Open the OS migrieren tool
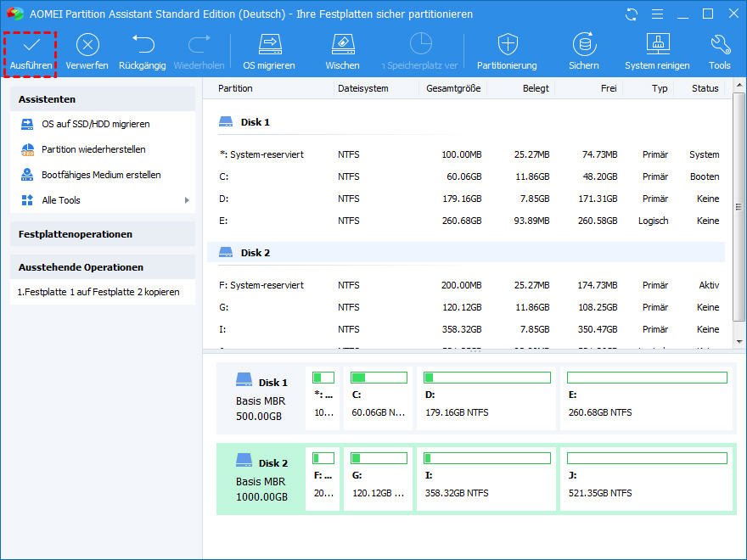Viewport: 747px width, 560px height. click(x=269, y=52)
